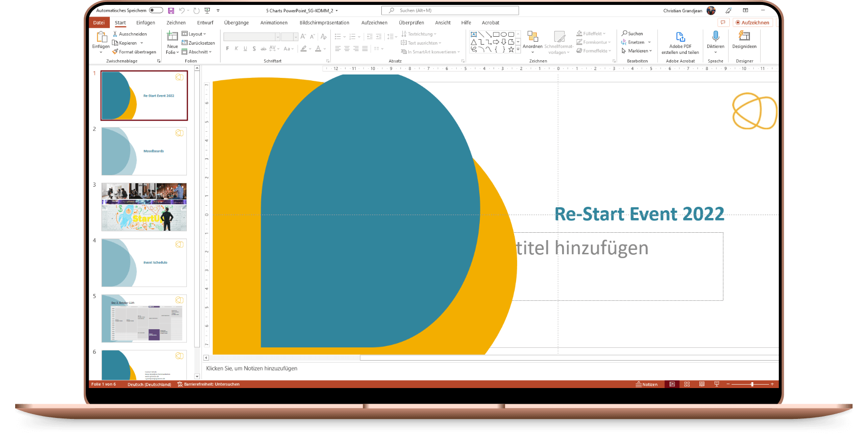Select the star shape in the shapes gallery
Viewport: 868px width, 439px height.
[511, 49]
